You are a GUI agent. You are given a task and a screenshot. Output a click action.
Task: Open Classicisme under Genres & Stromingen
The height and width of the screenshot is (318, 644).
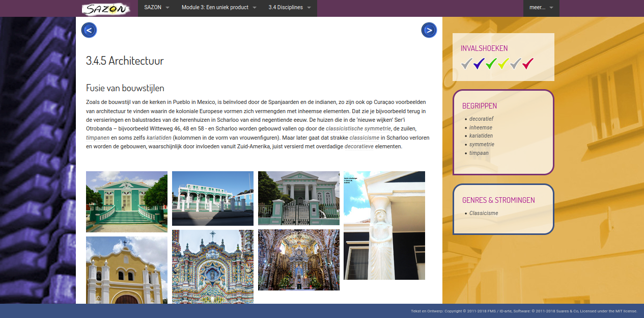pyautogui.click(x=484, y=214)
